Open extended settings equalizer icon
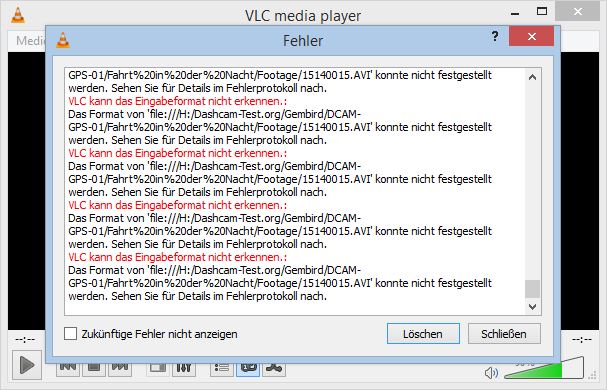 [184, 369]
